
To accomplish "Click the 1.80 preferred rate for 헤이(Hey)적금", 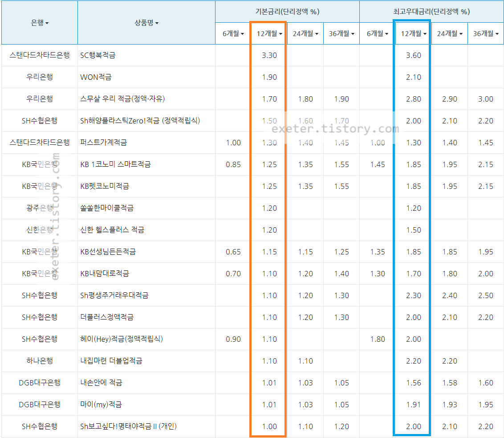I will click(378, 339).
